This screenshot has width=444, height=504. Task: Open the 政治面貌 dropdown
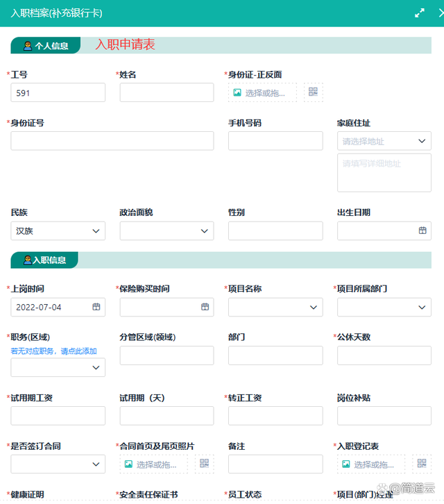tap(166, 231)
